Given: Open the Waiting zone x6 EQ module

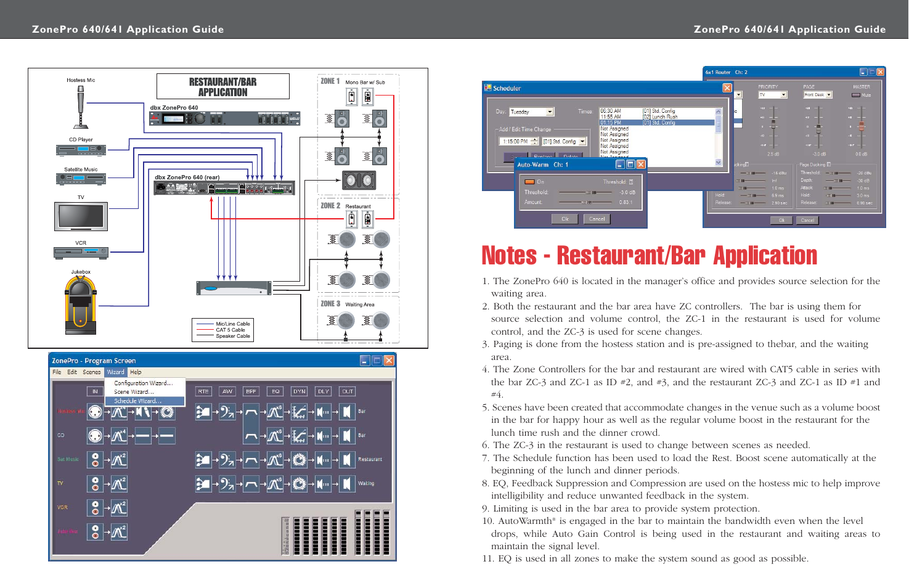Looking at the screenshot, I should 275,484.
